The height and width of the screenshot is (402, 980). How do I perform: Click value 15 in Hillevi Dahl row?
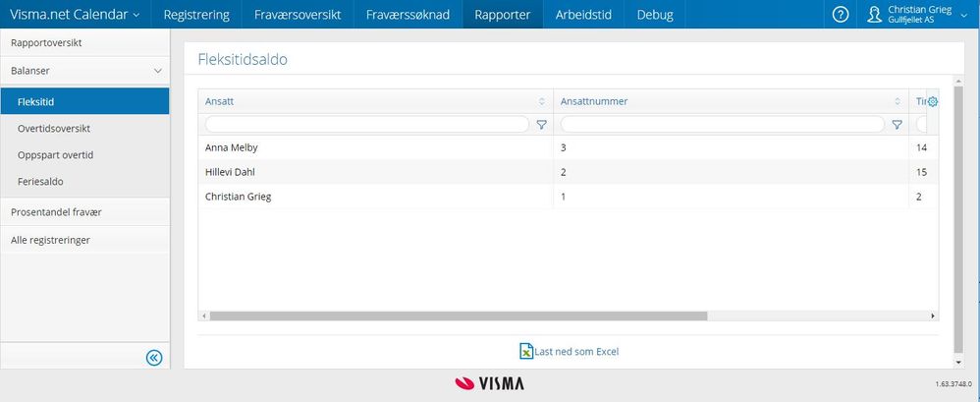[x=921, y=172]
